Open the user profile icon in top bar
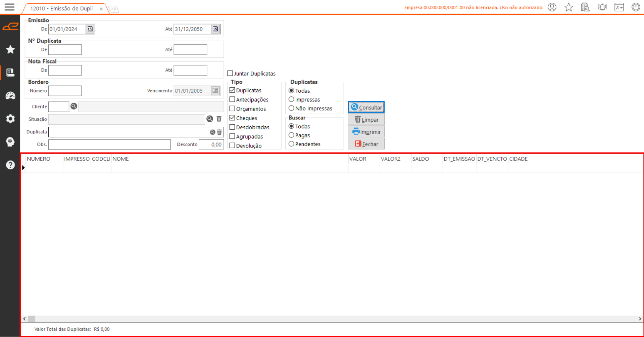The image size is (644, 337). coord(552,7)
